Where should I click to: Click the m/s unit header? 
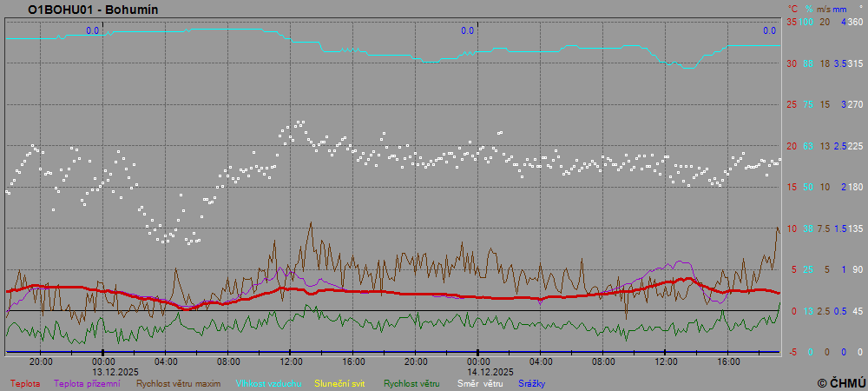click(824, 9)
